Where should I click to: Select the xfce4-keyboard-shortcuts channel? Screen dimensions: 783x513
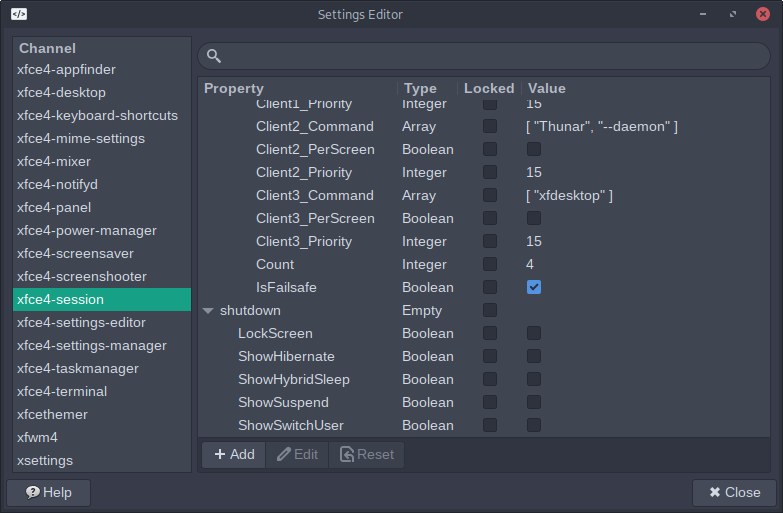coord(97,116)
